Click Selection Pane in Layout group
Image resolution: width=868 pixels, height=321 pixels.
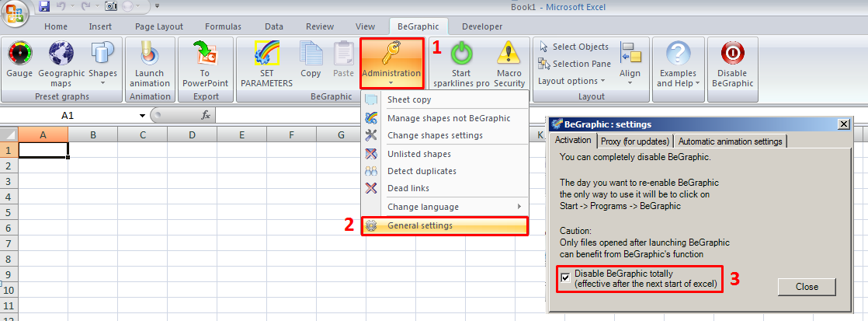coord(581,64)
